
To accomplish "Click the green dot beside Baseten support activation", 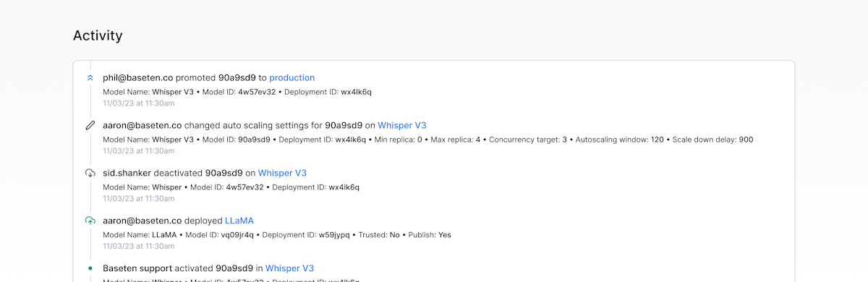I will [90, 268].
